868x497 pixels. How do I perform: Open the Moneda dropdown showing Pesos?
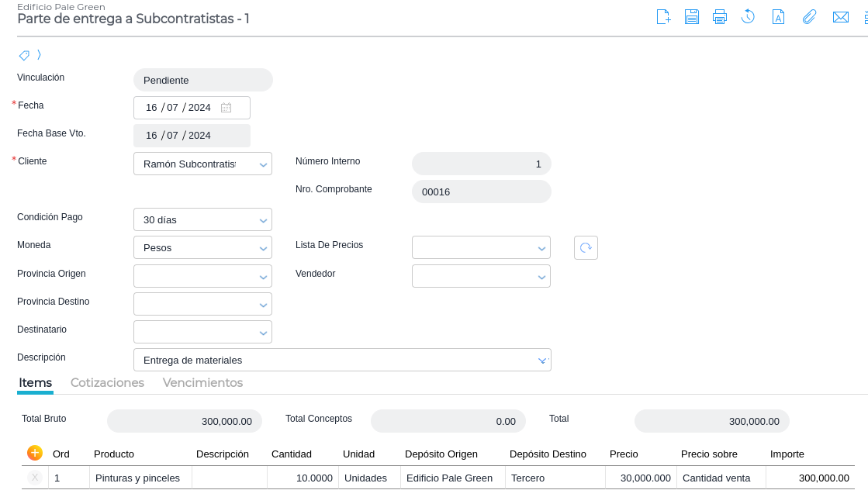click(264, 248)
